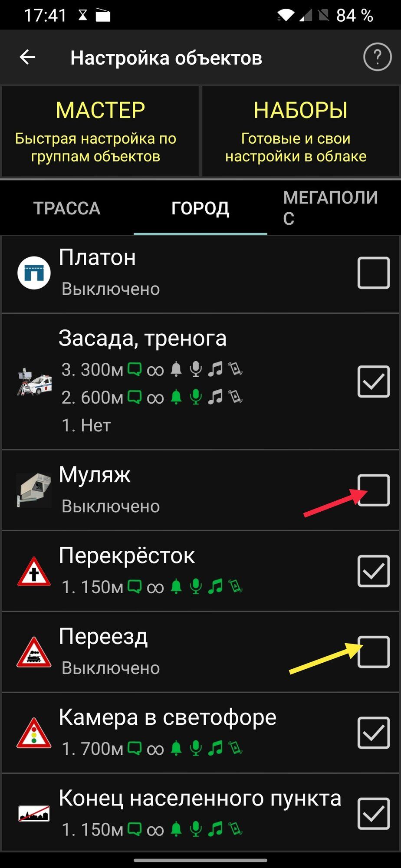Tap the Камера в светофоре traffic light icon
This screenshot has height=868, width=401.
click(x=34, y=733)
